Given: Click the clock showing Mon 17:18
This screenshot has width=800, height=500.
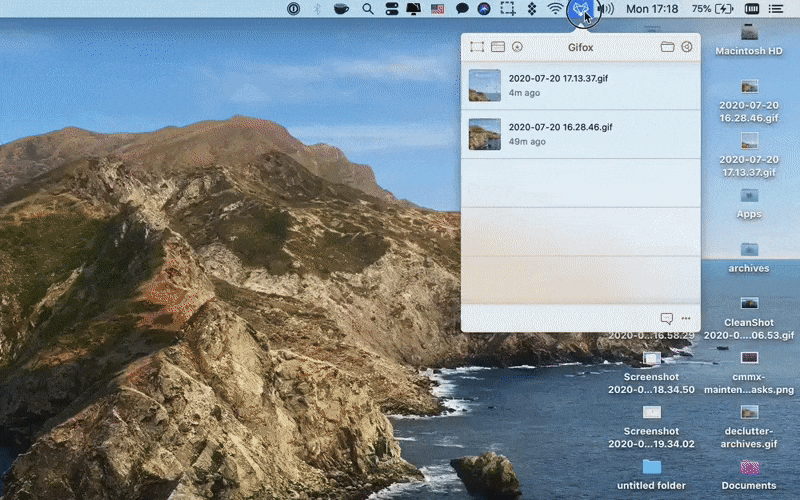Looking at the screenshot, I should (x=652, y=9).
